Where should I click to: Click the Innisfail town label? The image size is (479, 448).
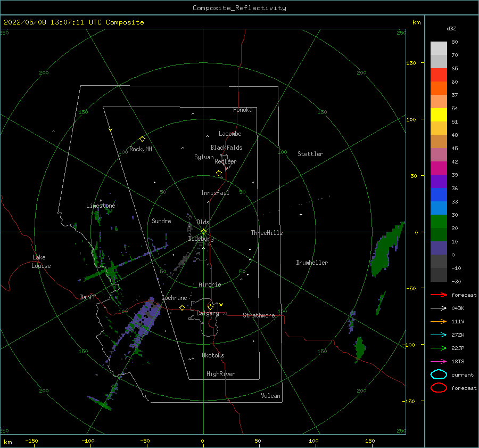tap(215, 193)
